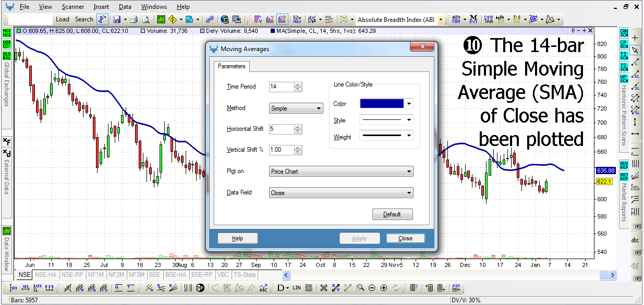Click the LIN scale icon in bottom toolbar
This screenshot has width=644, height=305.
click(x=297, y=288)
